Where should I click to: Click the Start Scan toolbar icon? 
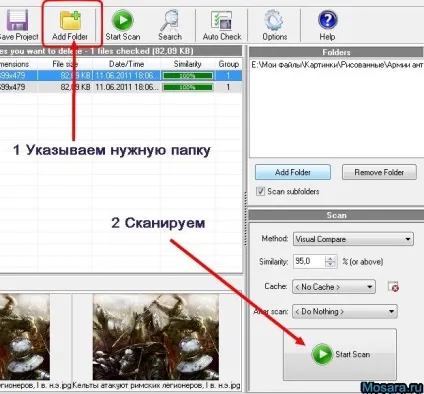coord(123,25)
